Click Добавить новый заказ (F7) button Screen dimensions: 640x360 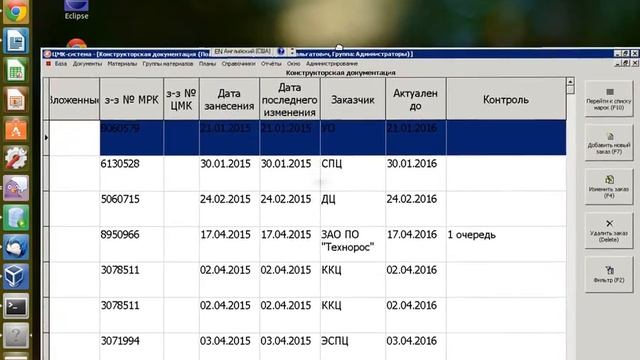tap(609, 143)
